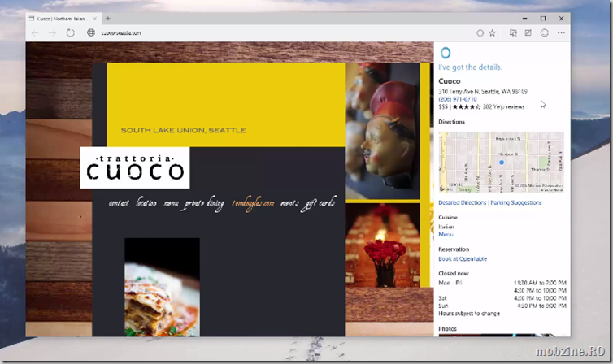Make a web note with the pen icon
The image size is (613, 364).
[x=528, y=33]
